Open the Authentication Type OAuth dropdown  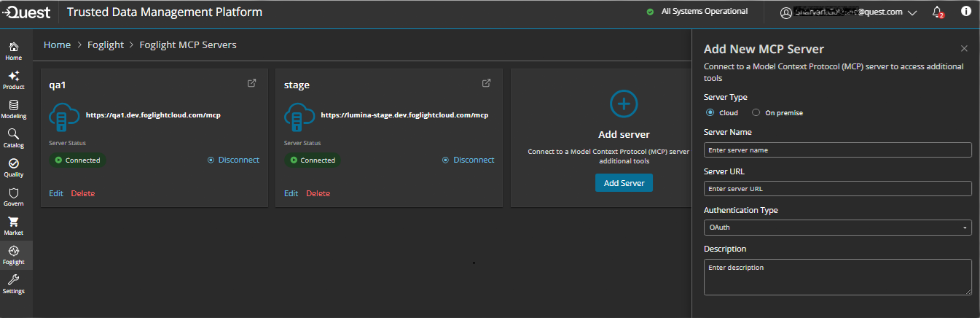[x=838, y=228]
